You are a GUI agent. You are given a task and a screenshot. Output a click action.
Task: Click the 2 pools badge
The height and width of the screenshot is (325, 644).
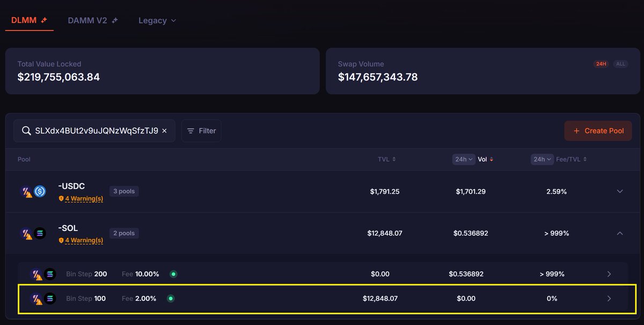124,233
